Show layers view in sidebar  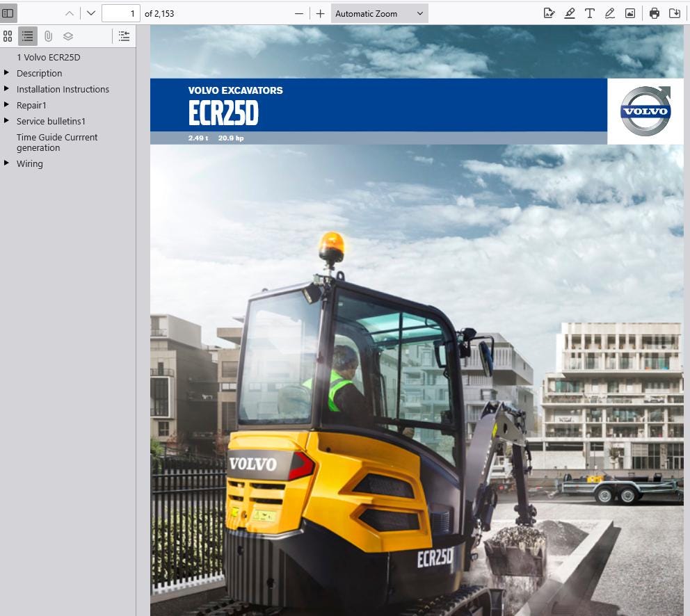pyautogui.click(x=68, y=36)
